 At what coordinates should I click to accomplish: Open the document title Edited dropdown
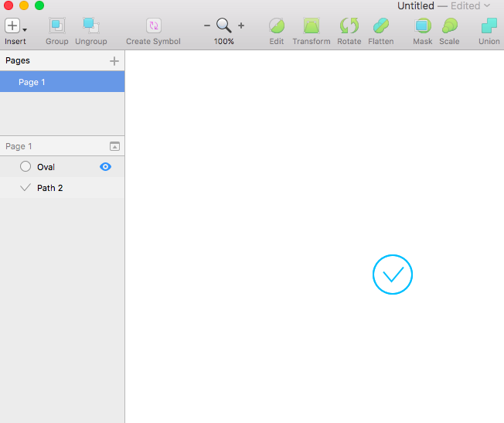coord(486,6)
